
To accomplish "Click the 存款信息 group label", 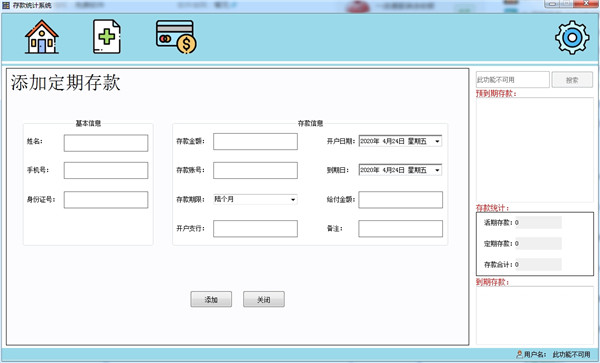I will click(310, 123).
